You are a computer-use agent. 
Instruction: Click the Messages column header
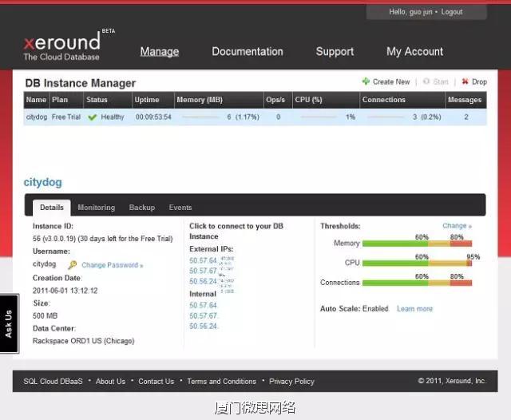coord(465,100)
